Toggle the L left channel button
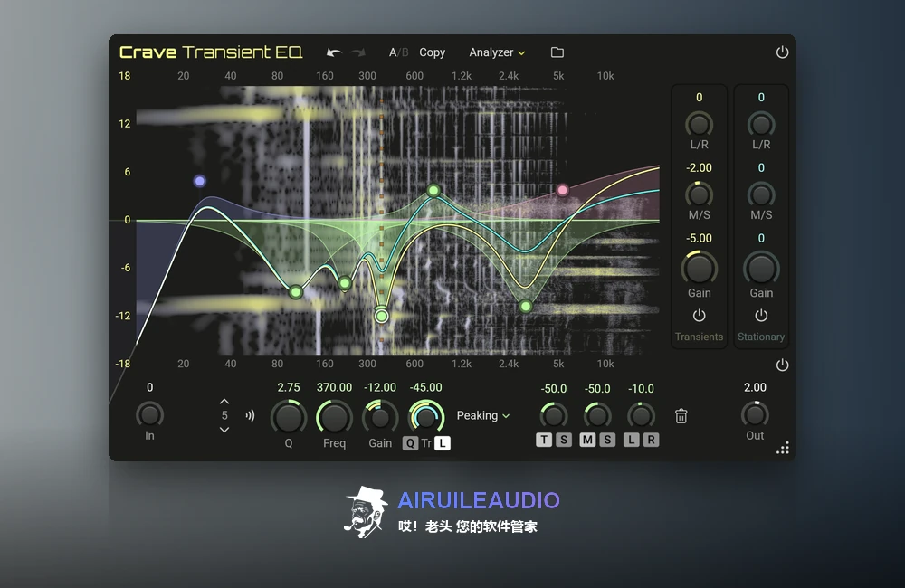 [x=632, y=440]
